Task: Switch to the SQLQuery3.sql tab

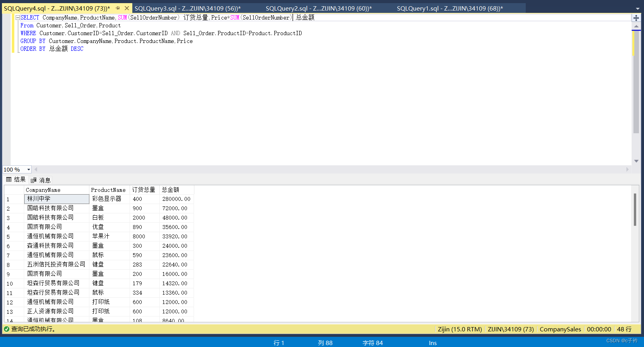Action: pyautogui.click(x=188, y=8)
